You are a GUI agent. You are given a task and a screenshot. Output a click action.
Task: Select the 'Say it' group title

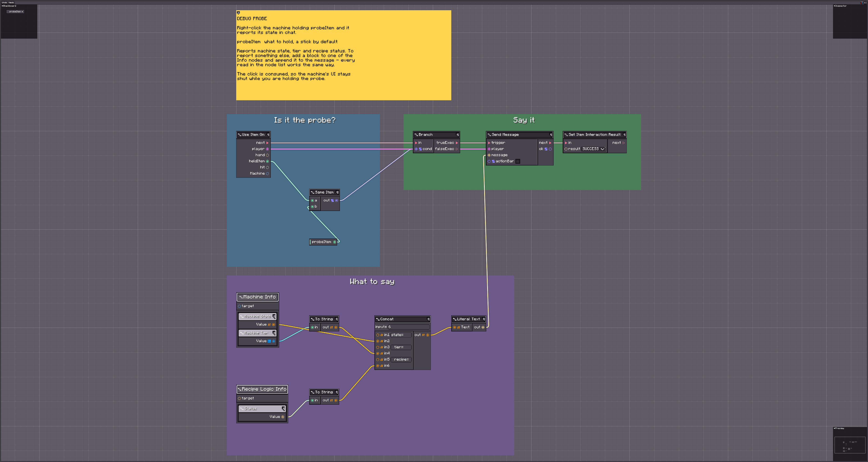tap(524, 120)
